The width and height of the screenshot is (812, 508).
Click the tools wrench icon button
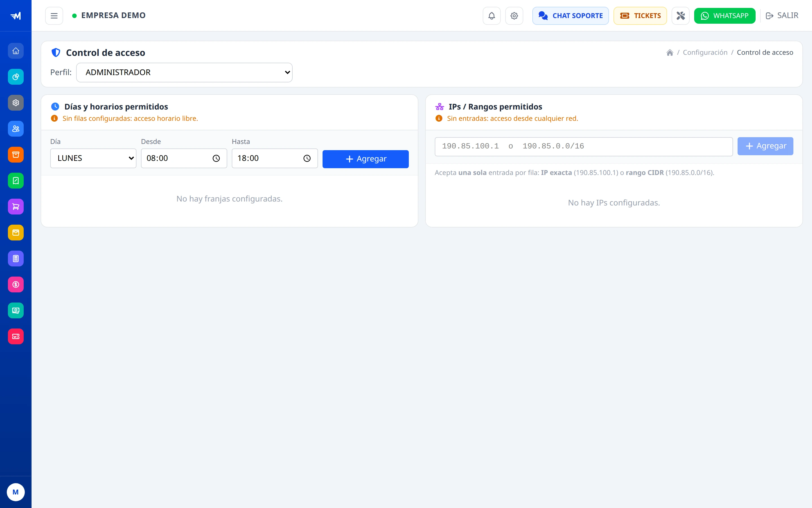click(x=680, y=16)
